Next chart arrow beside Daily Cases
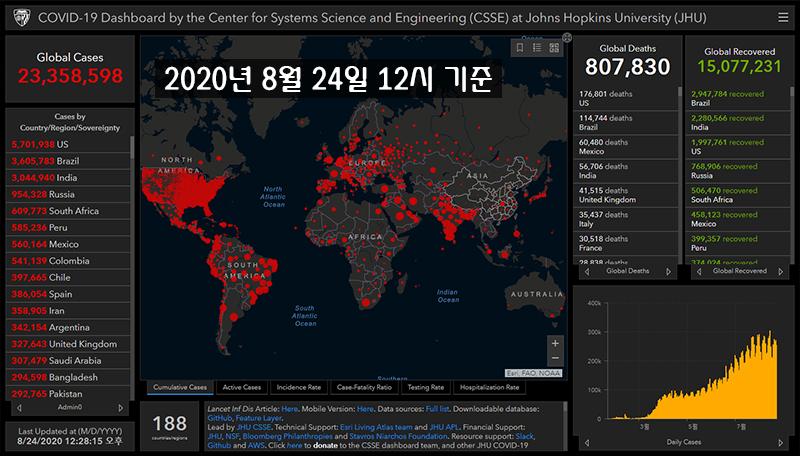This screenshot has height=456, width=800. (x=781, y=442)
